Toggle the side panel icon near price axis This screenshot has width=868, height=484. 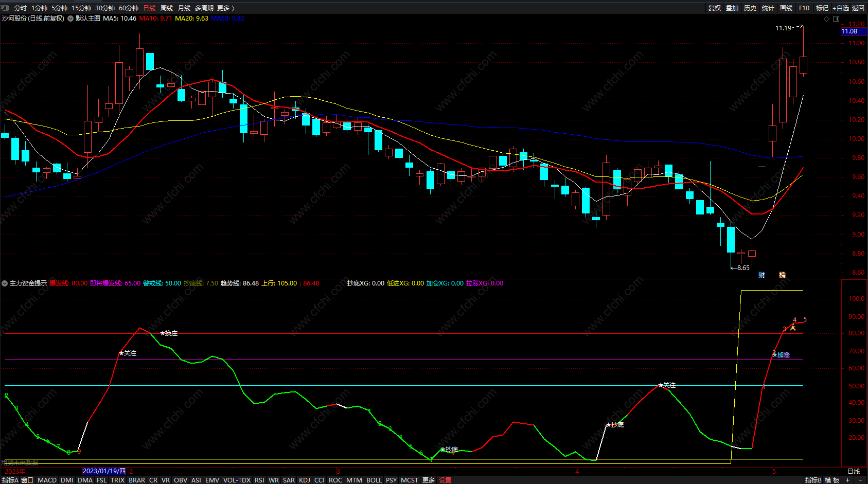pyautogui.click(x=836, y=19)
